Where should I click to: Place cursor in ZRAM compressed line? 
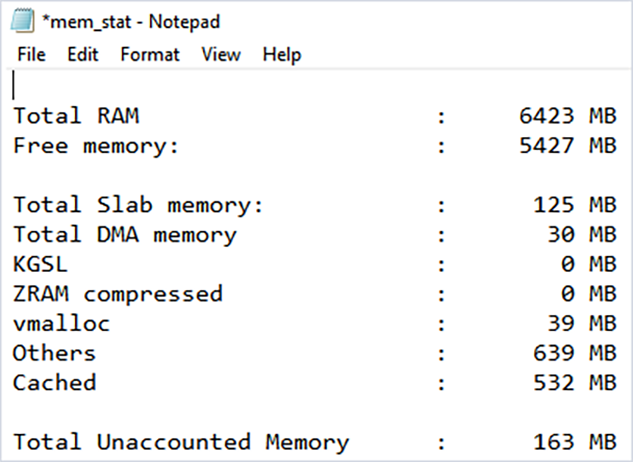[x=315, y=294]
